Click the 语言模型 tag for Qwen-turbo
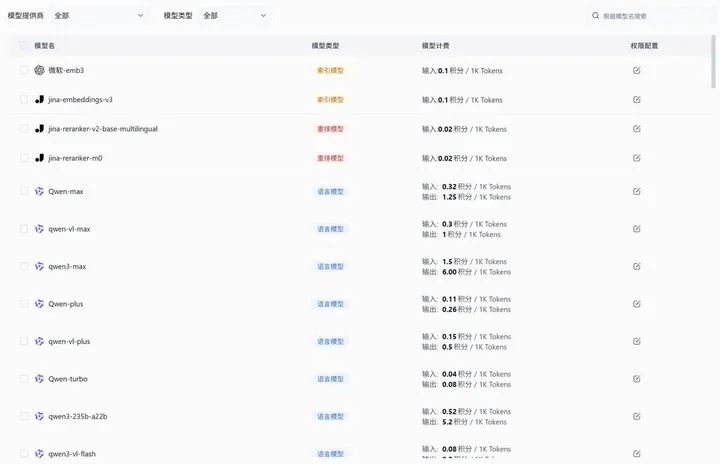Screen dimensions: 720x464 (330, 379)
